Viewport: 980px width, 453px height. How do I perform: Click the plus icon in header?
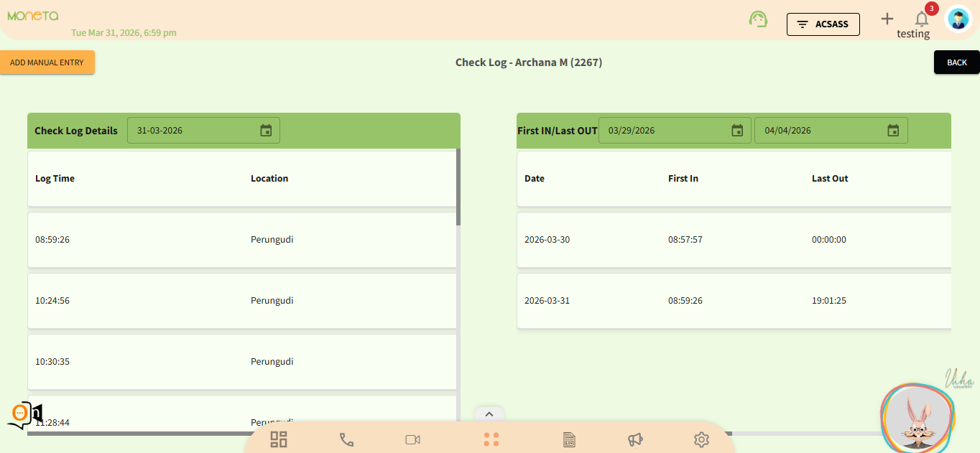pos(887,19)
